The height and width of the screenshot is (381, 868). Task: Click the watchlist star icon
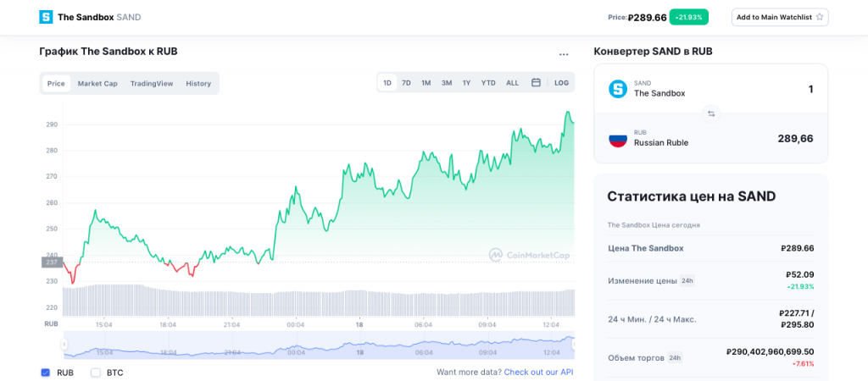pos(820,17)
